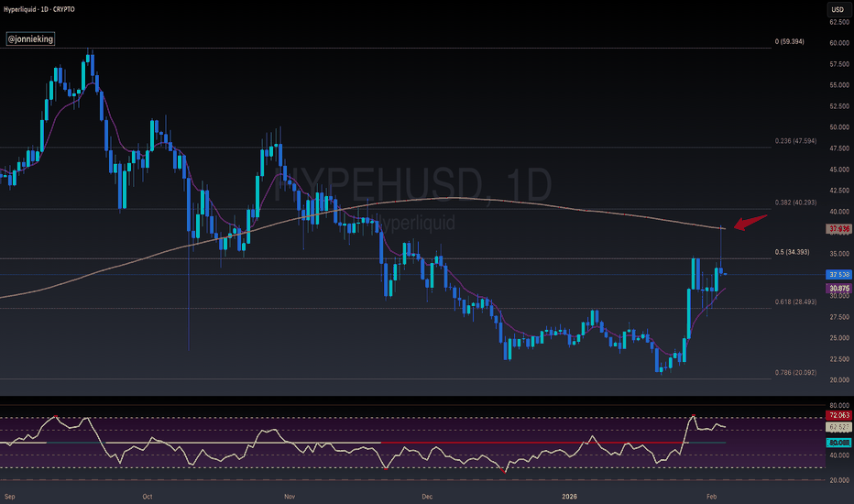Click the cyan 50.000 RSI midline tag
Image resolution: width=854 pixels, height=504 pixels.
(x=838, y=443)
